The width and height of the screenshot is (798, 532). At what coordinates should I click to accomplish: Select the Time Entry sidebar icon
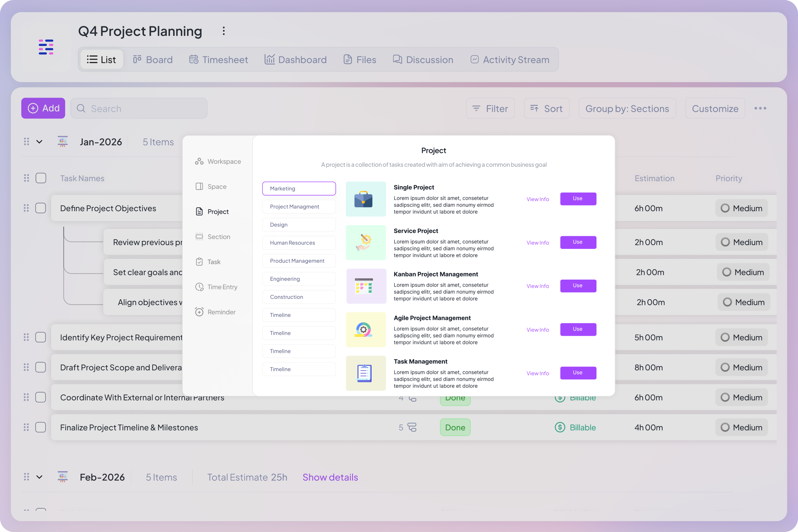coord(199,287)
